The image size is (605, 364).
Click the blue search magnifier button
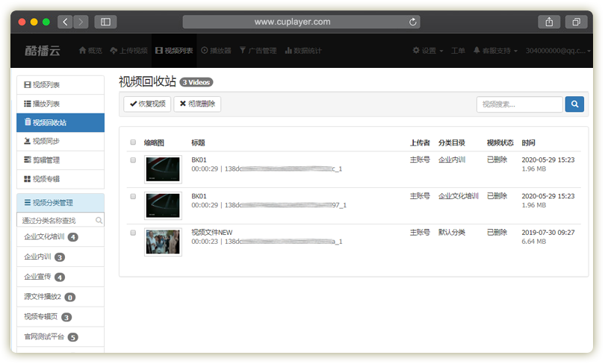(574, 104)
